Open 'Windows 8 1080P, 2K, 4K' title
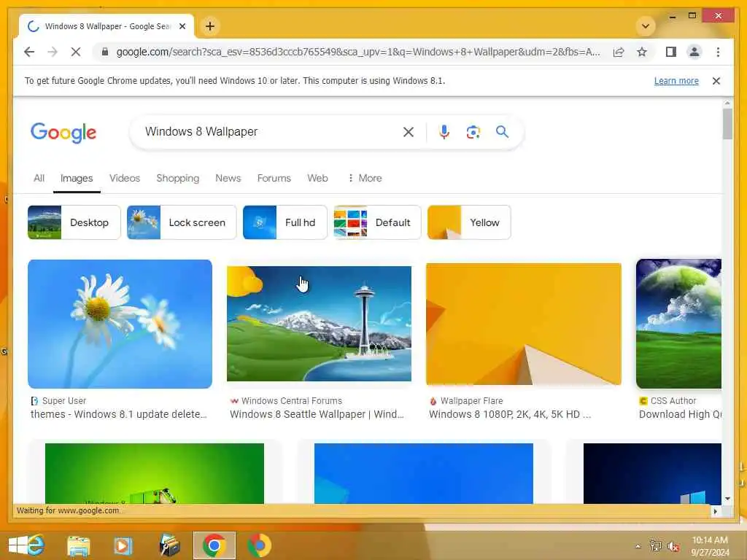This screenshot has width=747, height=560. tap(510, 414)
